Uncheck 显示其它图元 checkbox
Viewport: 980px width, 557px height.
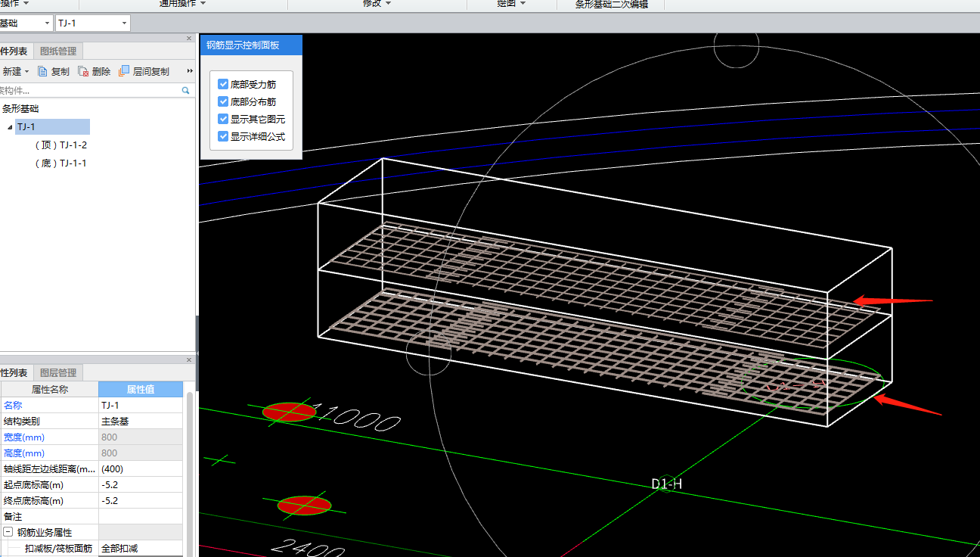(223, 119)
